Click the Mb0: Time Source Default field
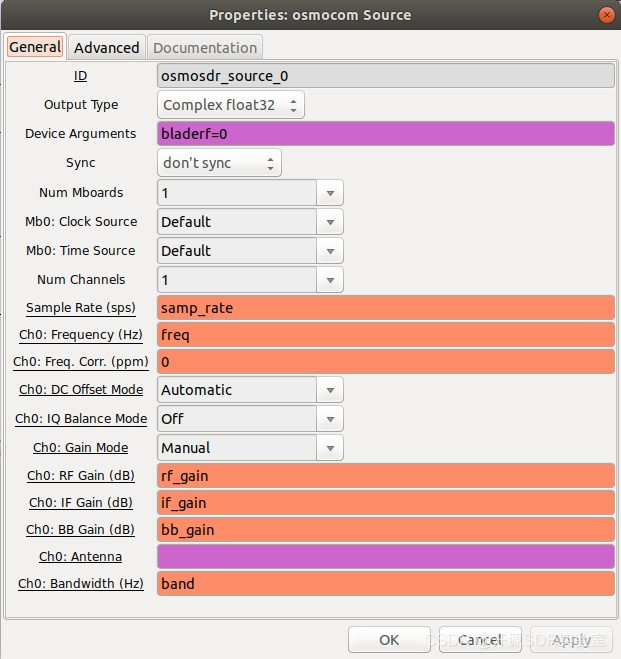 pos(237,251)
